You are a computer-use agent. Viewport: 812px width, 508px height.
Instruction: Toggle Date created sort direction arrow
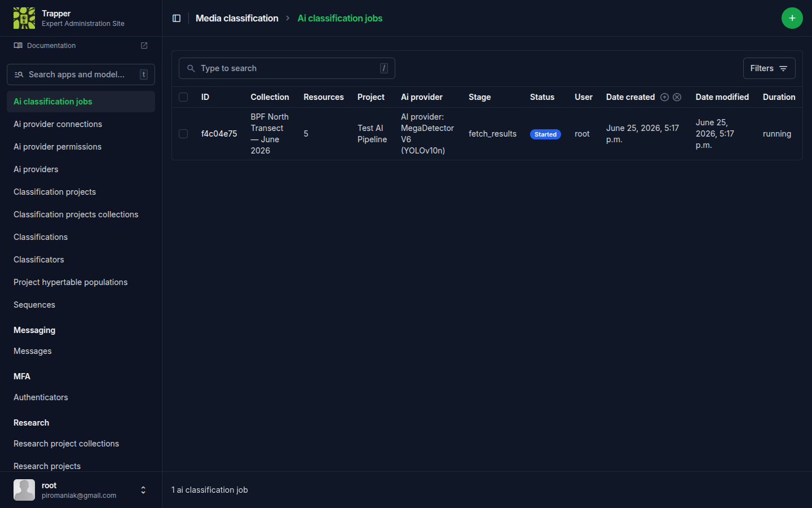click(x=664, y=97)
